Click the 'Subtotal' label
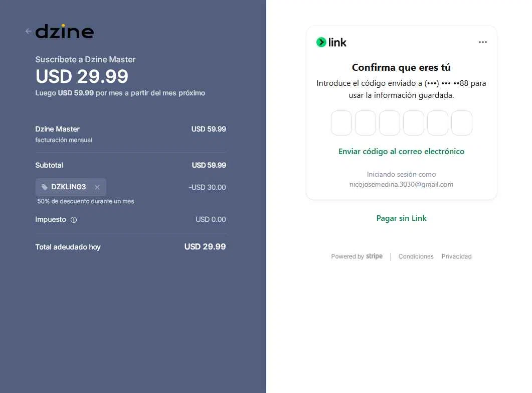The height and width of the screenshot is (393, 532). click(49, 165)
